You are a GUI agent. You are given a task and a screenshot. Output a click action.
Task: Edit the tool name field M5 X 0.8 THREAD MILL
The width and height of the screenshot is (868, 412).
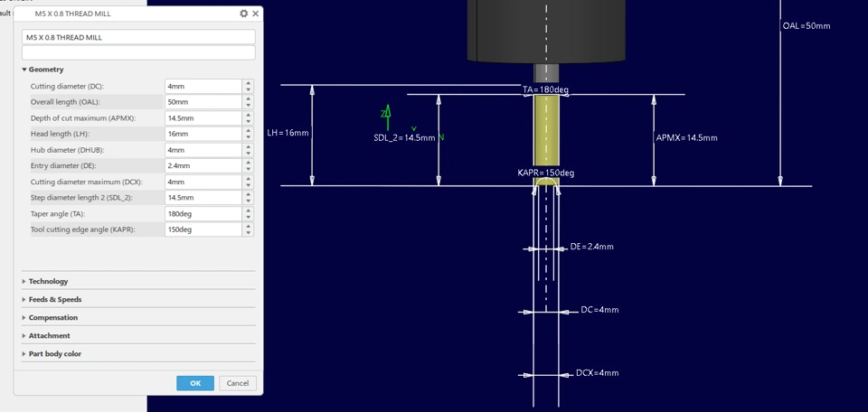tap(138, 37)
